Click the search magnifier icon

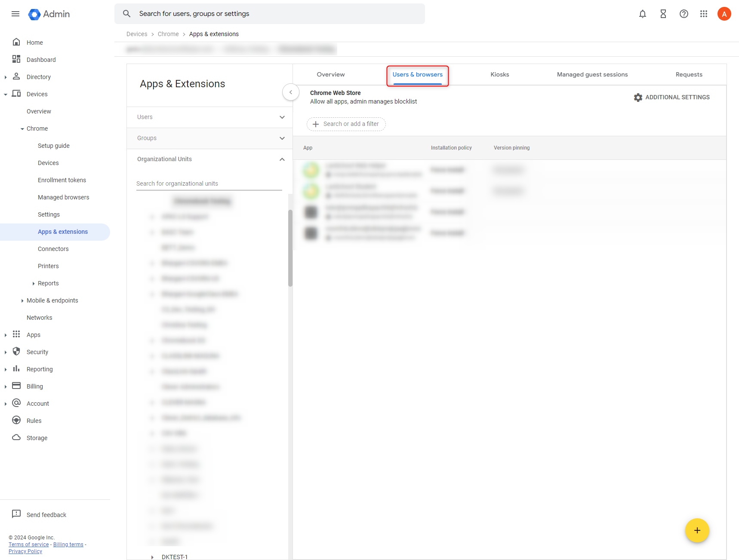click(127, 14)
